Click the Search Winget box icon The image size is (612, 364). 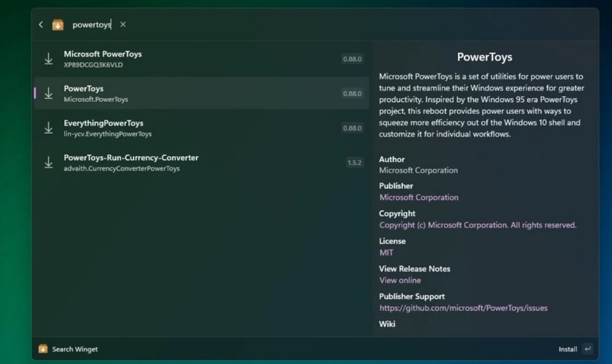(43, 349)
